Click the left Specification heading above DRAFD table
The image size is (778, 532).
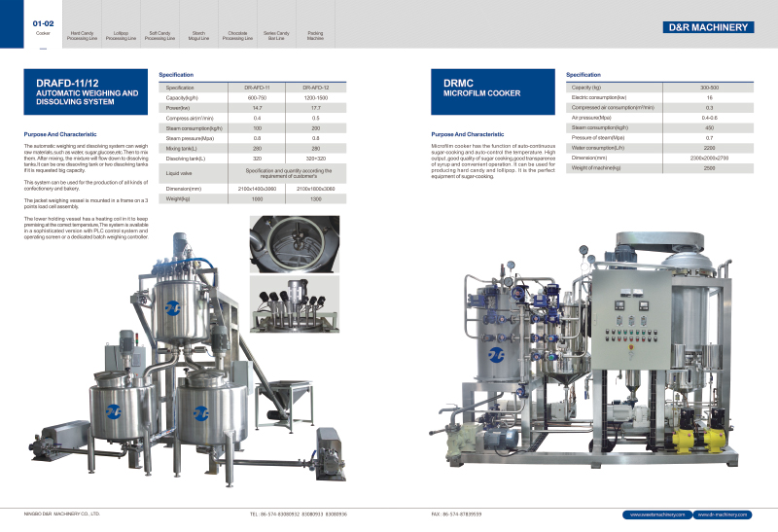pyautogui.click(x=176, y=75)
